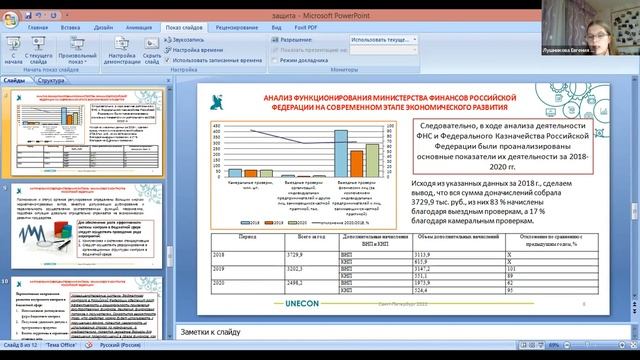Viewport: 640px width, 360px height.
Task: Open the 'Анимация' ribbon tab
Action: click(139, 28)
